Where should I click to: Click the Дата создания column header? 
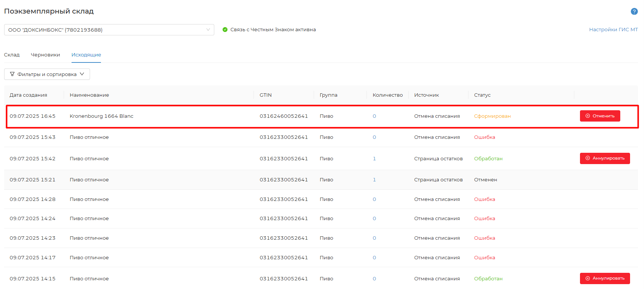28,95
